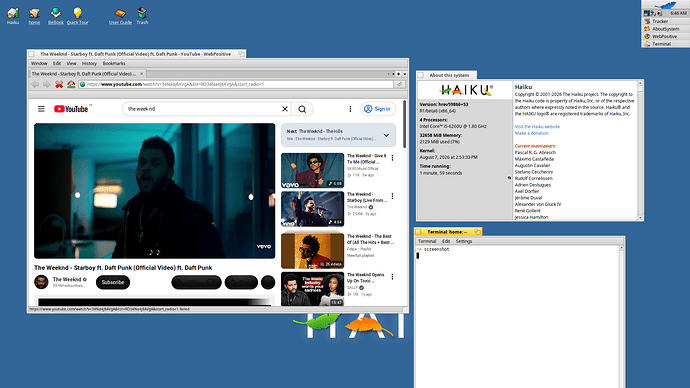Screen dimensions: 690x388
Task: Click the WebPositive forward arrow
Action: 47,84
